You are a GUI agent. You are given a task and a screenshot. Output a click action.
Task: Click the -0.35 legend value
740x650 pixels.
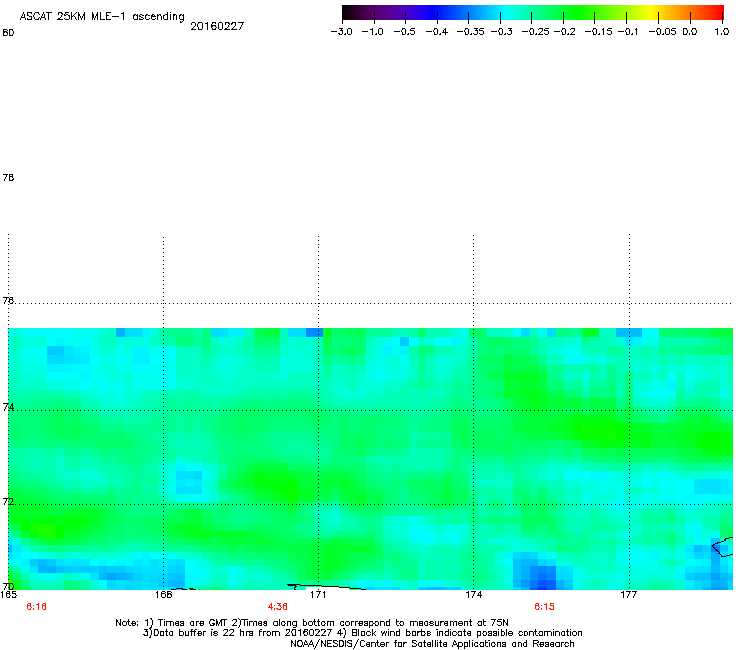coord(471,32)
